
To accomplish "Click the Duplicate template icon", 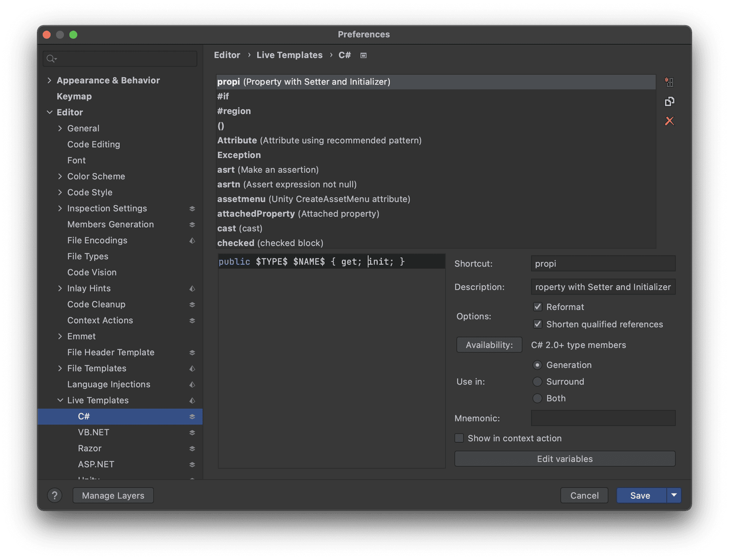I will pos(669,102).
